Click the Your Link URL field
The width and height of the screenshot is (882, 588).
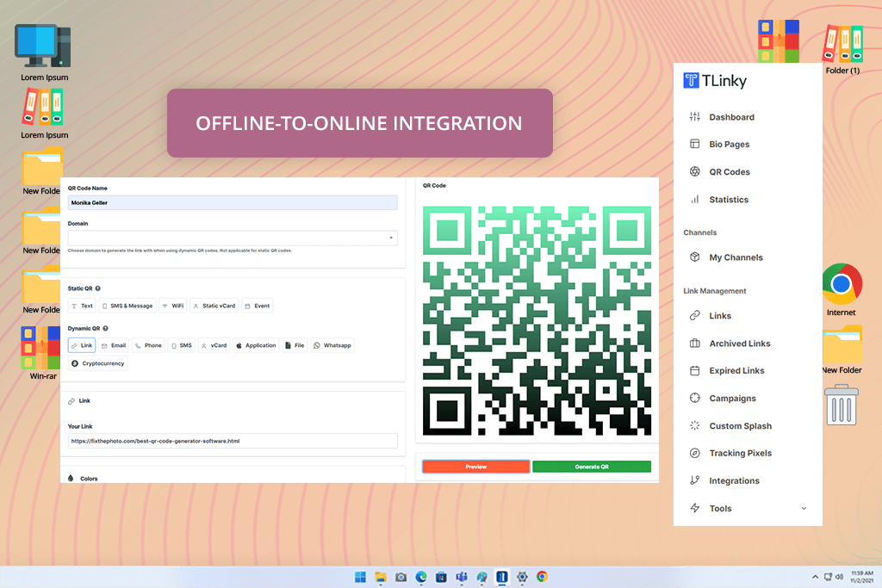tap(233, 441)
